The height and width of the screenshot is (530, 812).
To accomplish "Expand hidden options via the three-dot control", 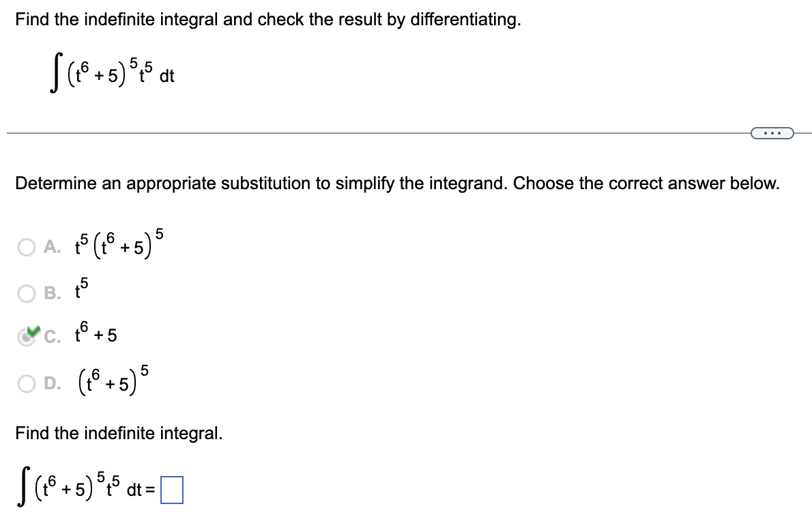I will [x=772, y=132].
